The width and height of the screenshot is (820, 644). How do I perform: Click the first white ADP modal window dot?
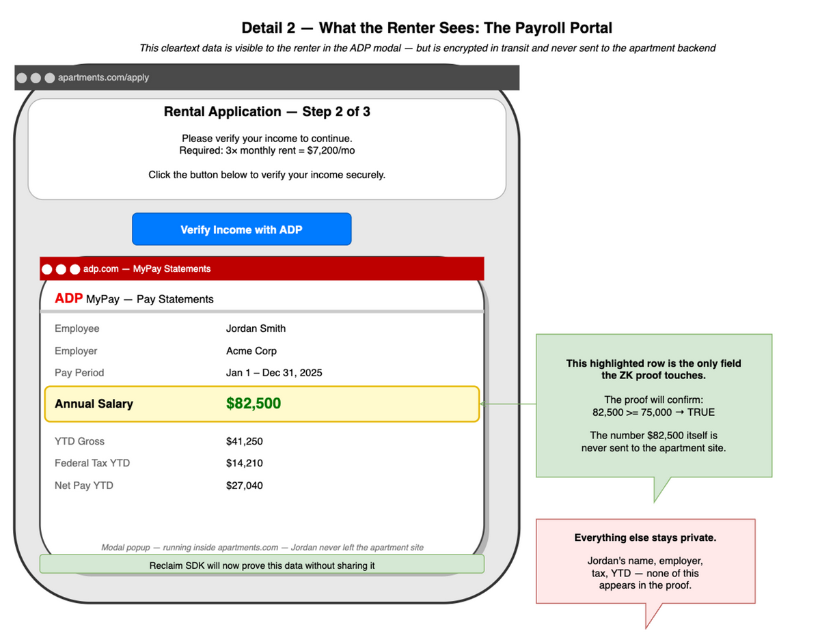click(47, 269)
